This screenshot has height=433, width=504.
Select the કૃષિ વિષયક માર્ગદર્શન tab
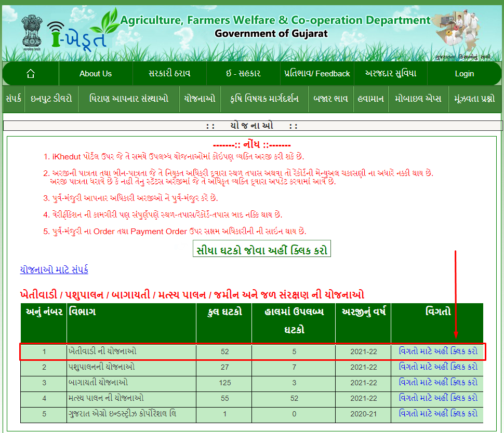click(264, 99)
